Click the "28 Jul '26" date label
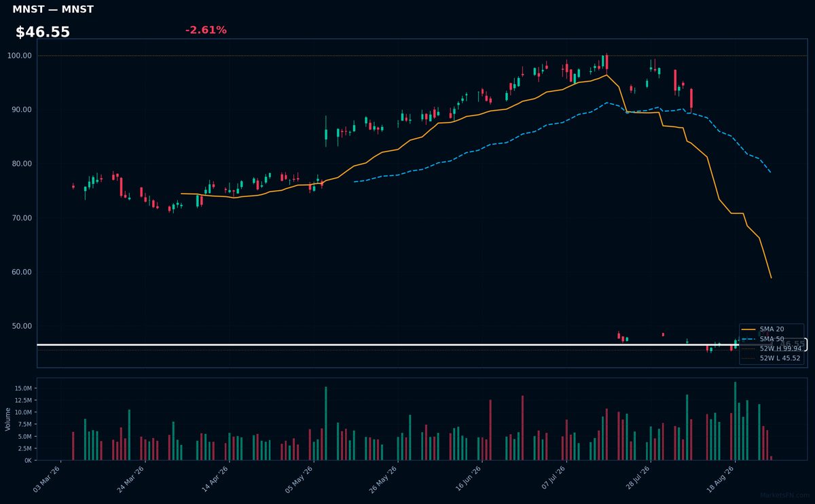 (x=637, y=478)
